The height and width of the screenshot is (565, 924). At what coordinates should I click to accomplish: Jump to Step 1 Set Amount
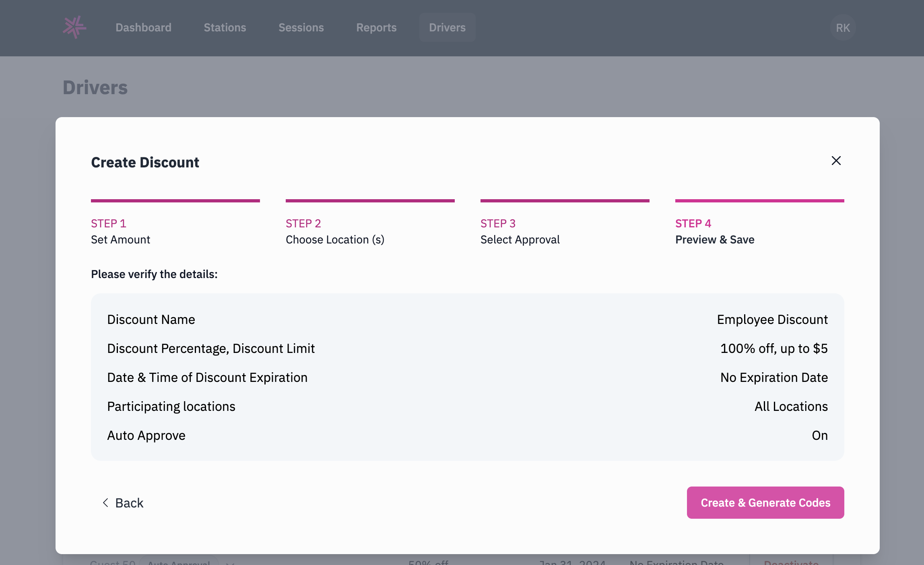click(x=175, y=223)
